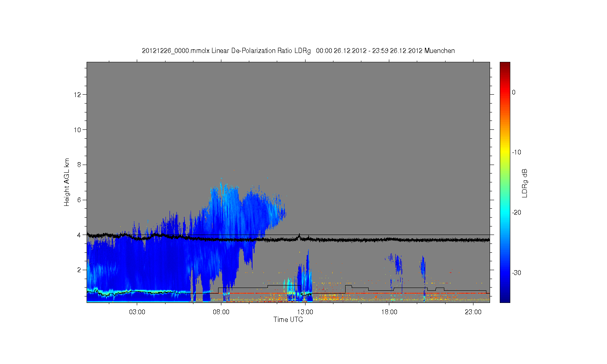Image resolution: width=607 pixels, height=364 pixels.
Task: Click the height tick label 12
Action: pos(78,95)
